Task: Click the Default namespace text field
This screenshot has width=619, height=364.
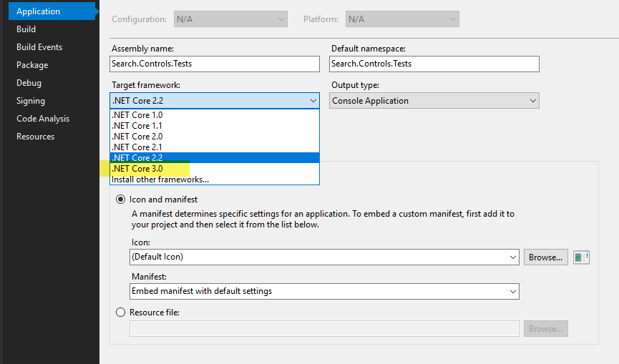Action: pos(434,64)
